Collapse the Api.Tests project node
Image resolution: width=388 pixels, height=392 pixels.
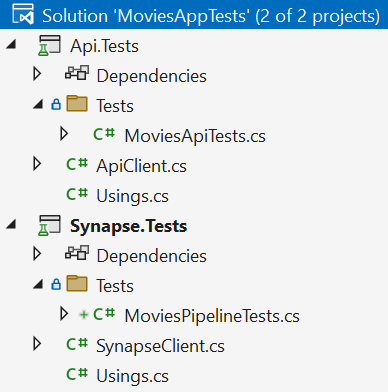[x=11, y=45]
